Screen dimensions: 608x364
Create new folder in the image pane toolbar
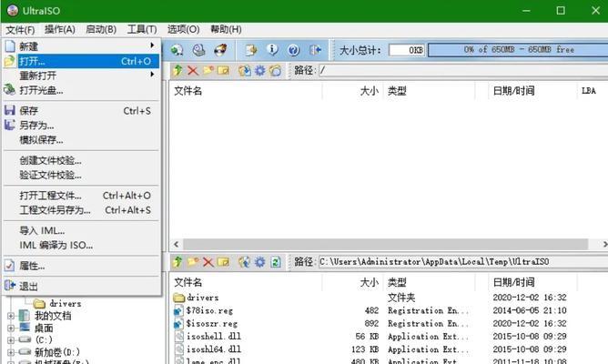pos(208,70)
